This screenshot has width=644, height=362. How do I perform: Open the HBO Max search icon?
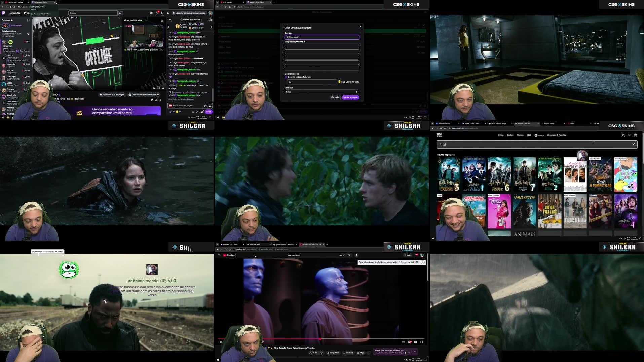pyautogui.click(x=623, y=135)
